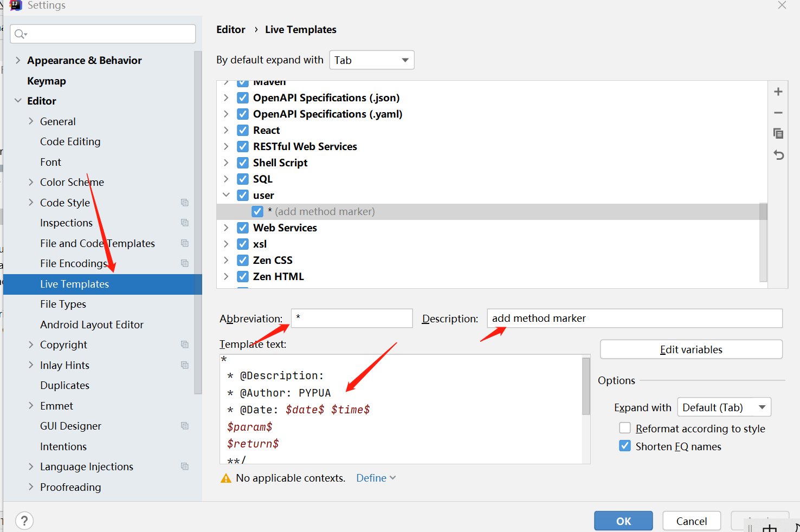
Task: Click the Description input field
Action: click(x=634, y=319)
